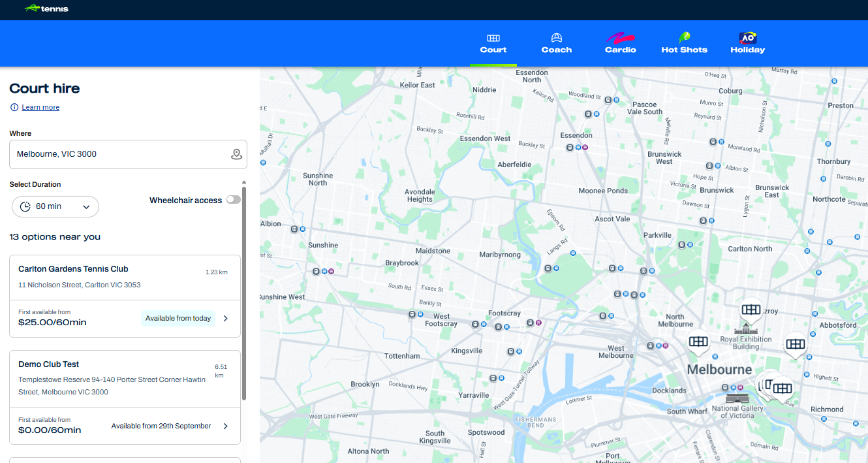Select court marker west of Abbotsford
The height and width of the screenshot is (463, 868).
point(795,343)
